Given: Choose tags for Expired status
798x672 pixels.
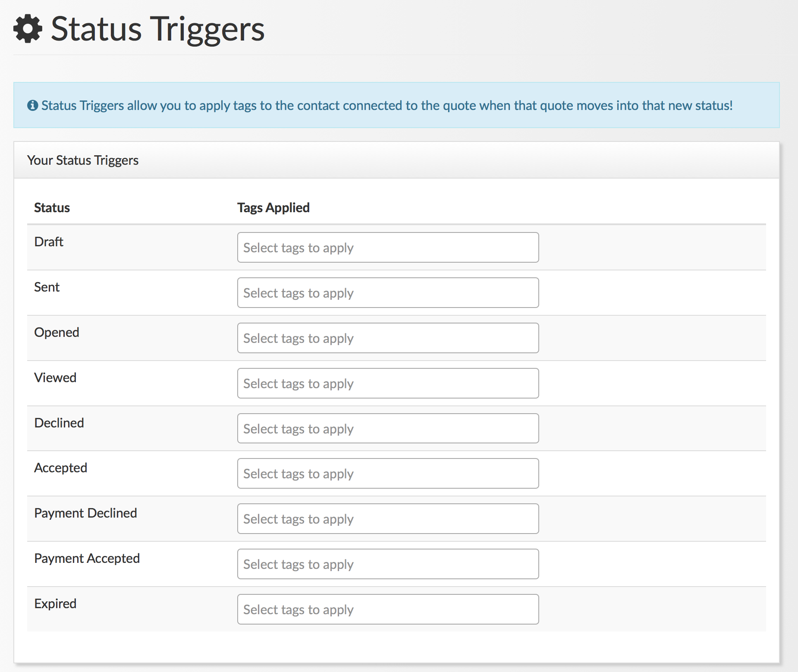Looking at the screenshot, I should (x=387, y=609).
